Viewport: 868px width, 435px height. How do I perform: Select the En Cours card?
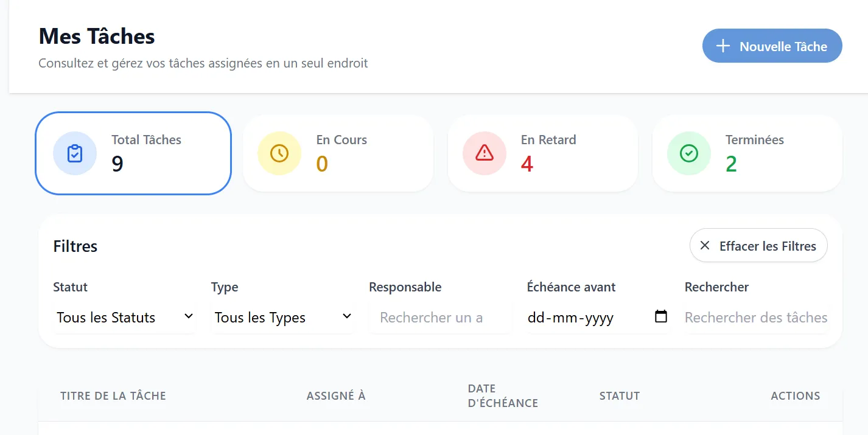click(x=338, y=153)
